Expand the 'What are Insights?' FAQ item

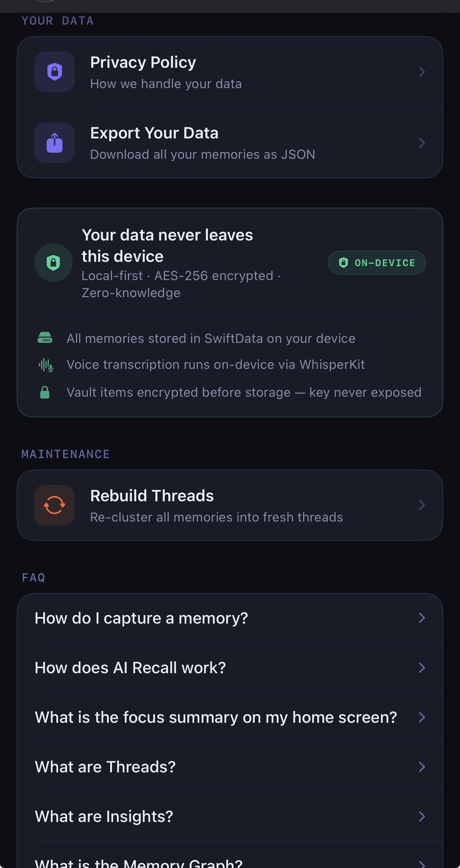(x=104, y=816)
